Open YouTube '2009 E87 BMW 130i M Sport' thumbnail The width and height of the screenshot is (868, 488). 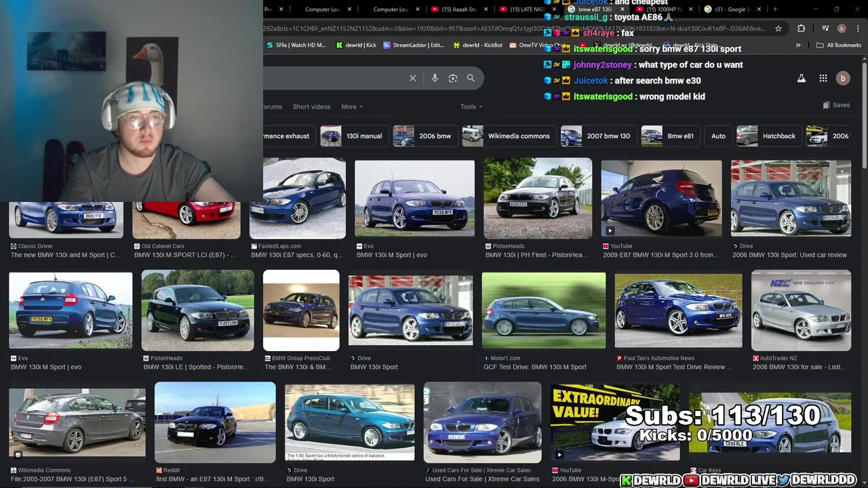(x=661, y=199)
